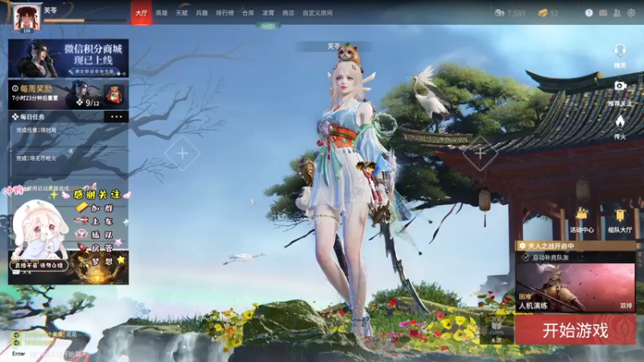Viewport: 644px width, 362px height.
Task: Start the match with 开始游戏
Action: pyautogui.click(x=576, y=330)
